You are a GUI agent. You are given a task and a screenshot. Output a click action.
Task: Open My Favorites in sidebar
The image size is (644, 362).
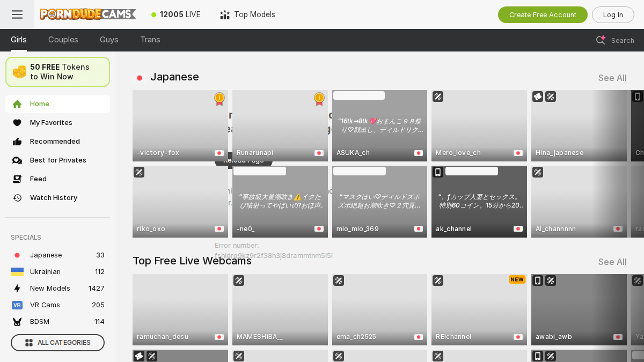(x=57, y=123)
